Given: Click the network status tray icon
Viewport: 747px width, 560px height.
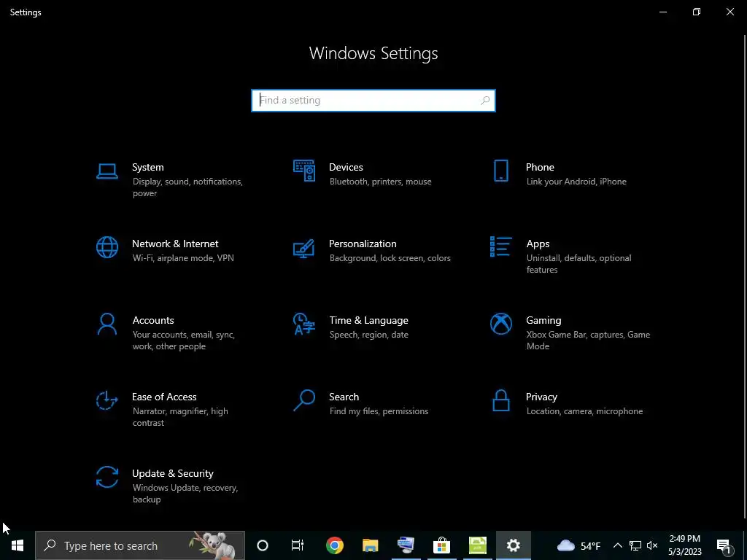Looking at the screenshot, I should tap(635, 545).
